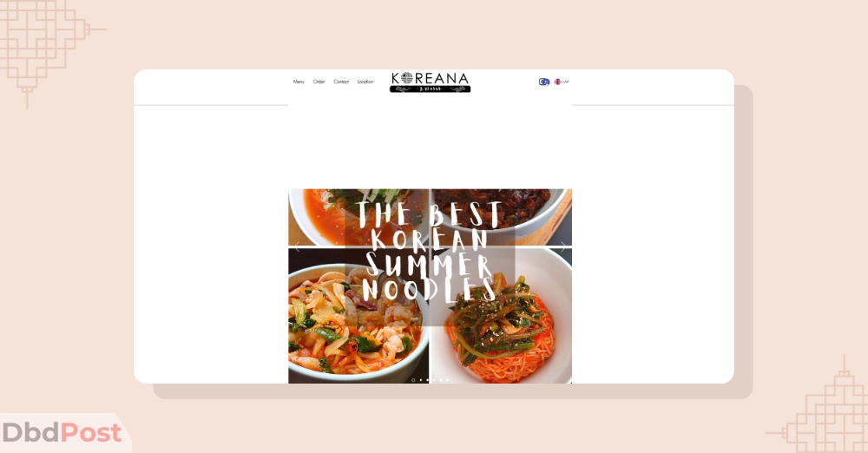The width and height of the screenshot is (868, 453).
Task: Show previous slide with left arrow
Action: 297,247
